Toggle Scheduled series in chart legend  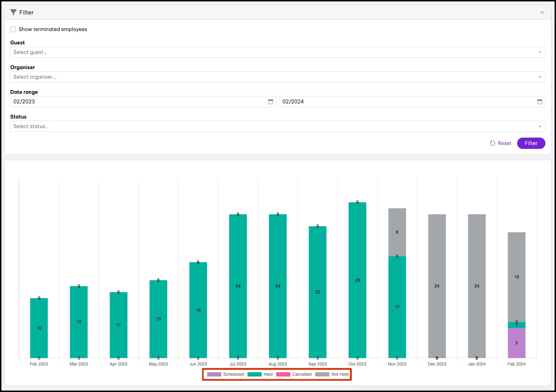pyautogui.click(x=225, y=374)
